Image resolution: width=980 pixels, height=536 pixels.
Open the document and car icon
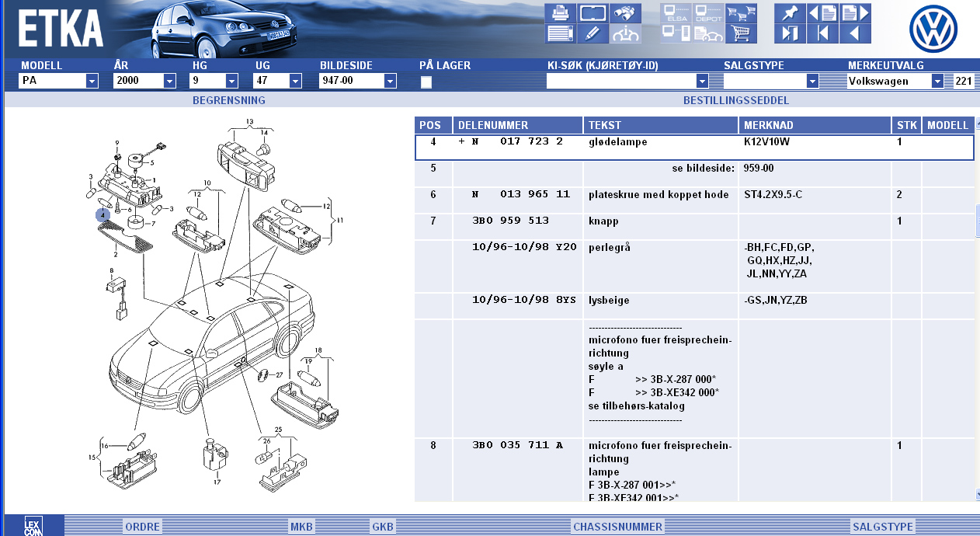click(x=708, y=33)
